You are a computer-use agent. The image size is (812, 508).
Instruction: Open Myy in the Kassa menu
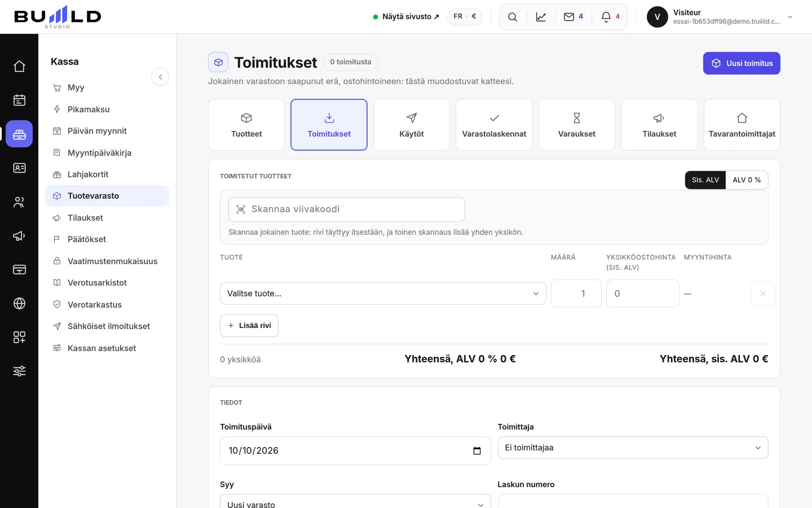107,87
